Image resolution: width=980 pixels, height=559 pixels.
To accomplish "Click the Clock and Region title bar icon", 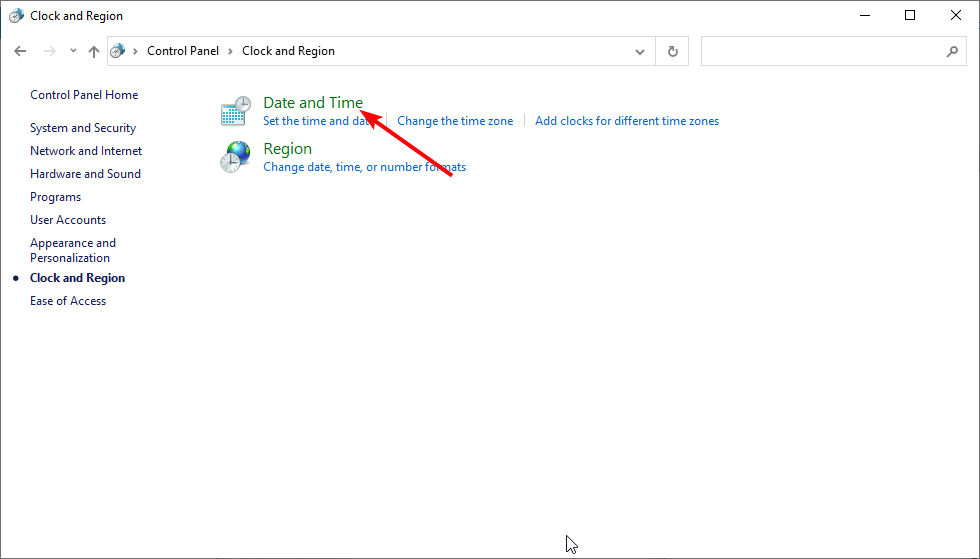I will tap(16, 16).
